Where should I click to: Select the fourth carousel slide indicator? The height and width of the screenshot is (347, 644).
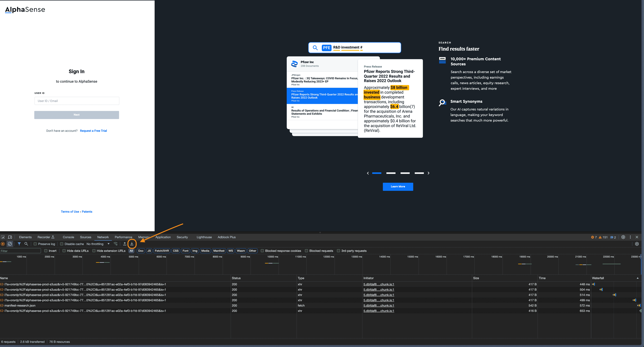click(x=419, y=173)
